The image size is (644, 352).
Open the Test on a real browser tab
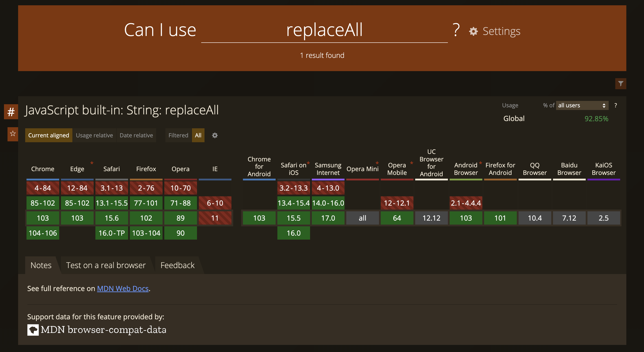tap(106, 265)
